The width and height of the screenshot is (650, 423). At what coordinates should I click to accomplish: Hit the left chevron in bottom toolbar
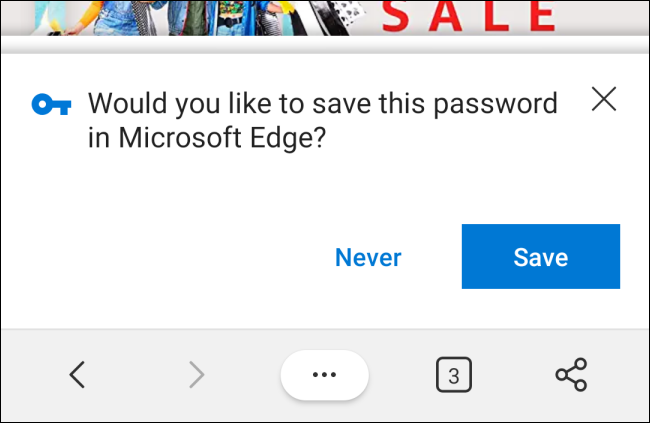(x=77, y=375)
